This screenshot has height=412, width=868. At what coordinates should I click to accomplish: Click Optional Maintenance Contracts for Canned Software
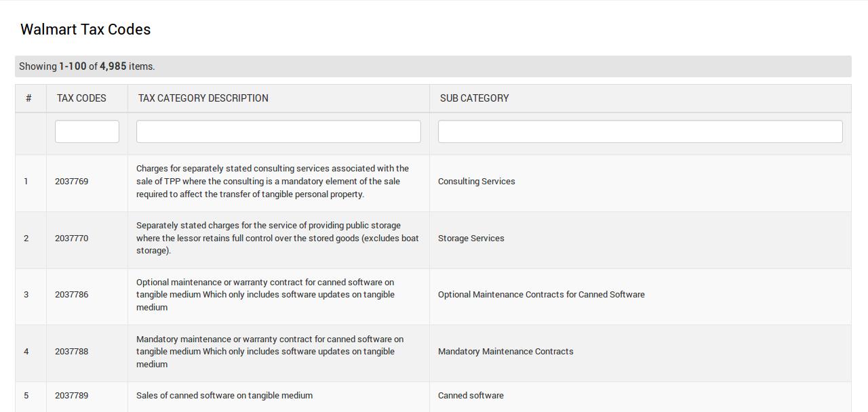point(541,295)
